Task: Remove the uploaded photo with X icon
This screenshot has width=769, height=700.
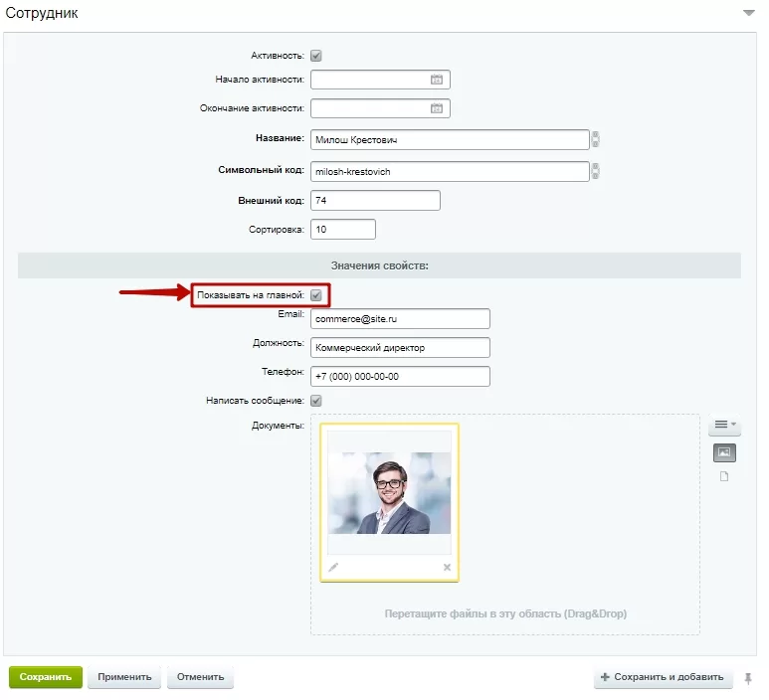Action: [x=447, y=567]
